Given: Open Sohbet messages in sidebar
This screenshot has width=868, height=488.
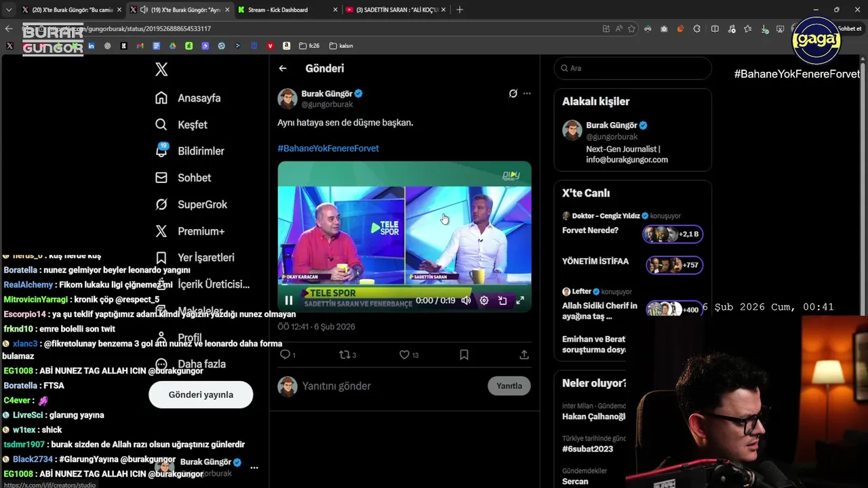Looking at the screenshot, I should click(183, 178).
